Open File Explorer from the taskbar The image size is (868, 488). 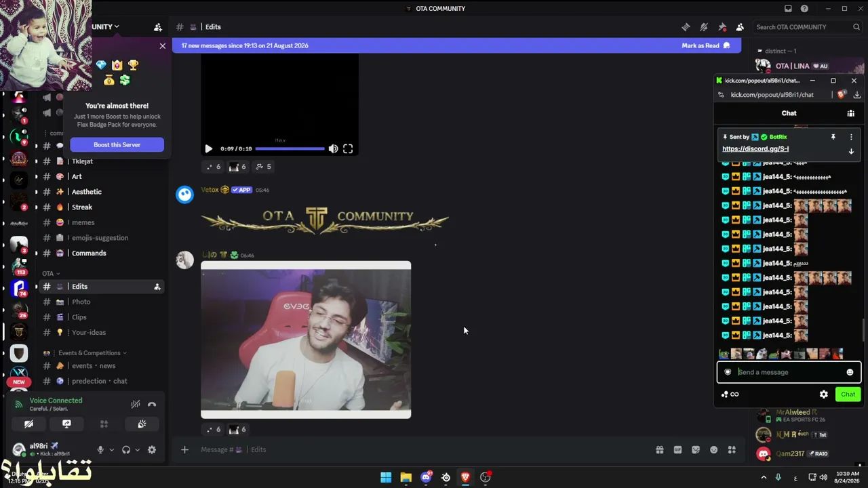(x=406, y=477)
